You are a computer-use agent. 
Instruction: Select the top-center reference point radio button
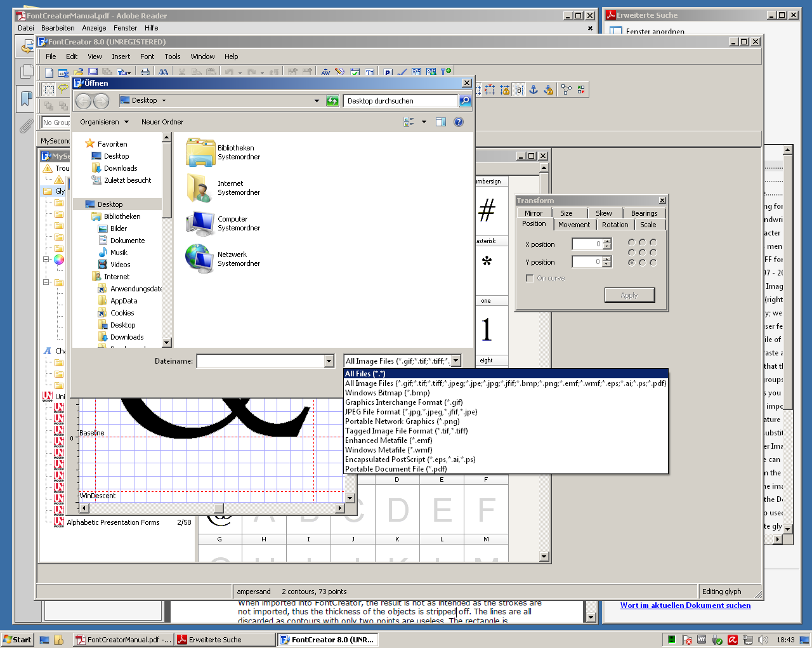point(642,242)
